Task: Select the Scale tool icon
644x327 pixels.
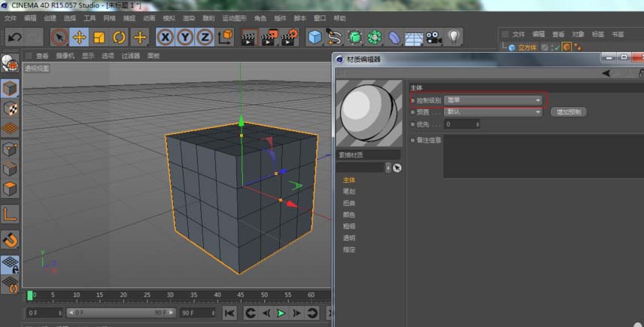Action: tap(99, 37)
